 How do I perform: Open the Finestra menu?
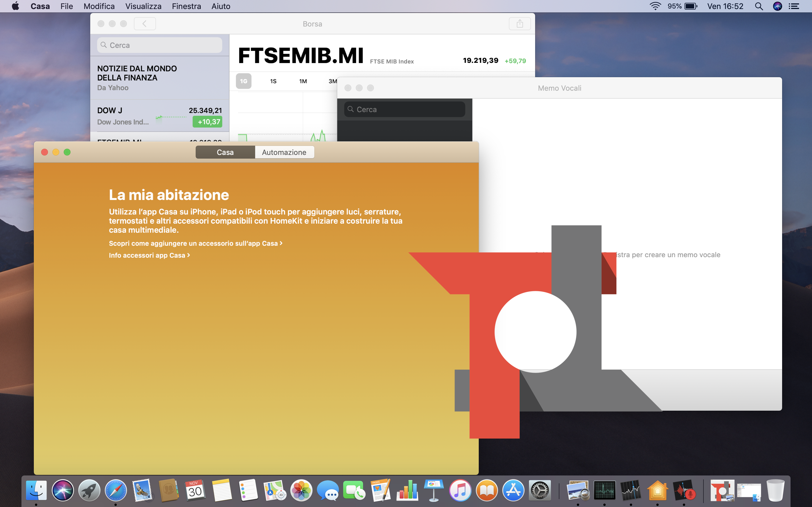pos(186,6)
